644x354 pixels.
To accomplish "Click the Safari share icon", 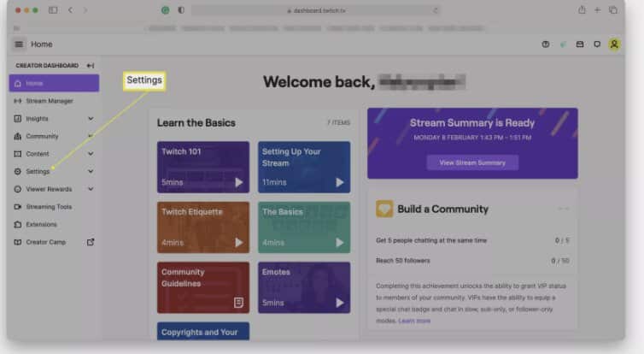I will click(582, 10).
